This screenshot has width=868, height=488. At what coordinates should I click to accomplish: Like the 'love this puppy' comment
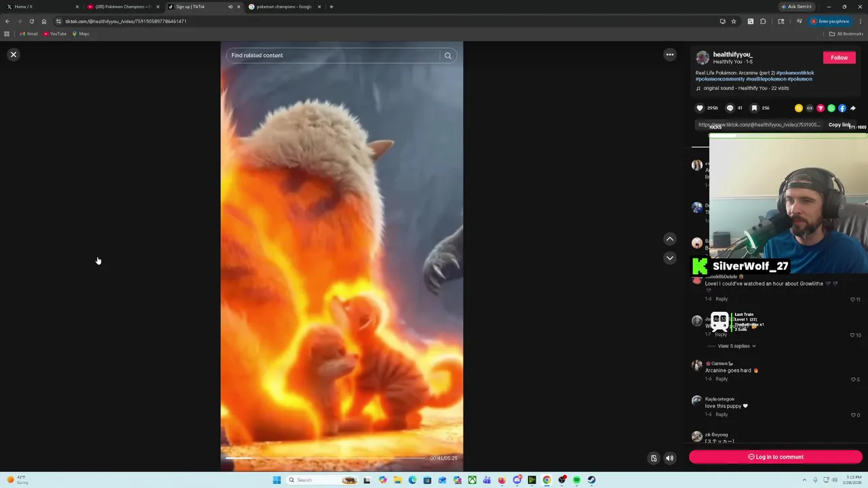(x=853, y=415)
